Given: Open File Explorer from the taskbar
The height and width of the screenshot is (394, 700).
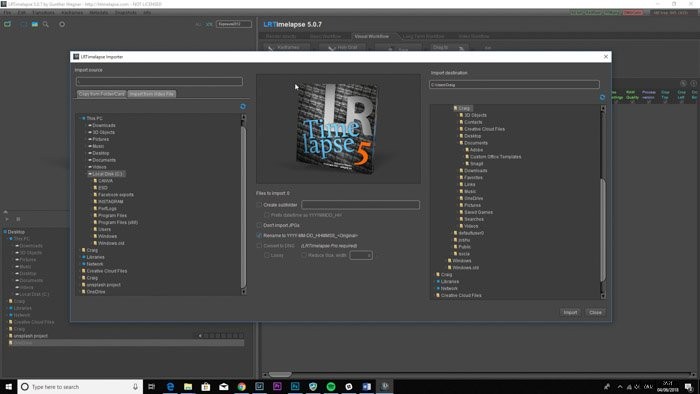Looking at the screenshot, I should [188, 387].
